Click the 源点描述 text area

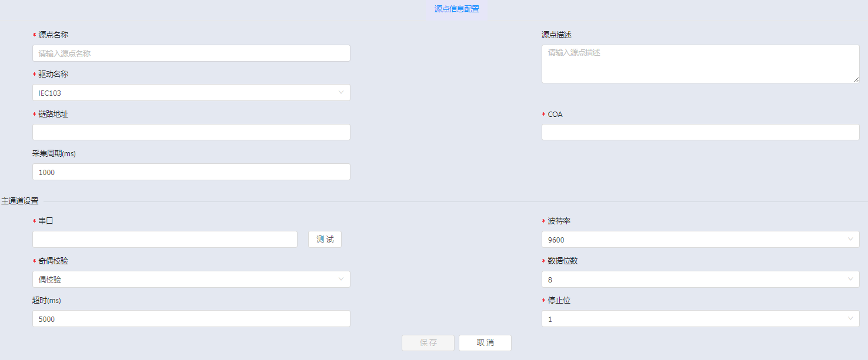[x=700, y=64]
